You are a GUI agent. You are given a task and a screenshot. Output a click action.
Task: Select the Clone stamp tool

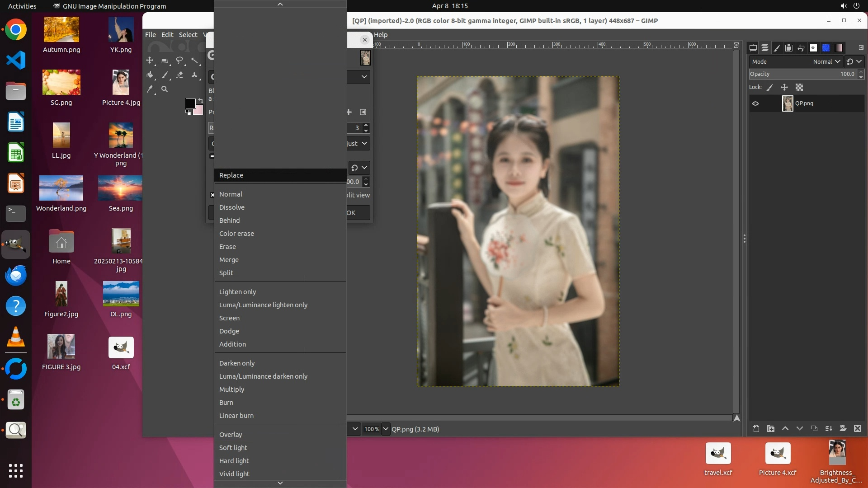(x=194, y=75)
